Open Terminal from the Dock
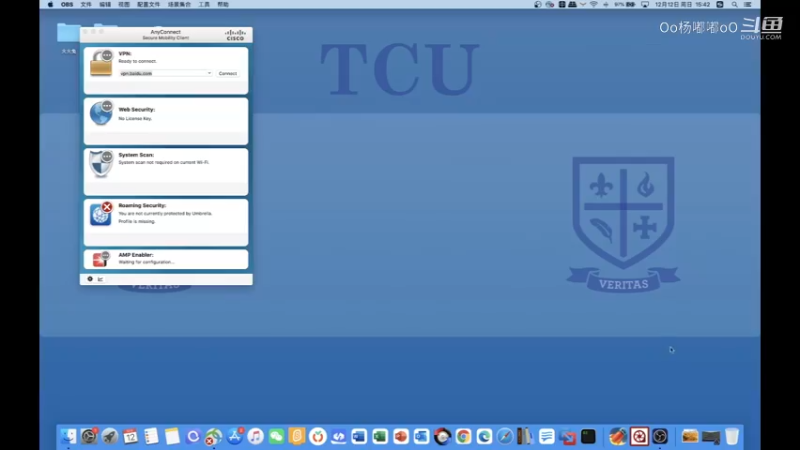 pos(588,436)
